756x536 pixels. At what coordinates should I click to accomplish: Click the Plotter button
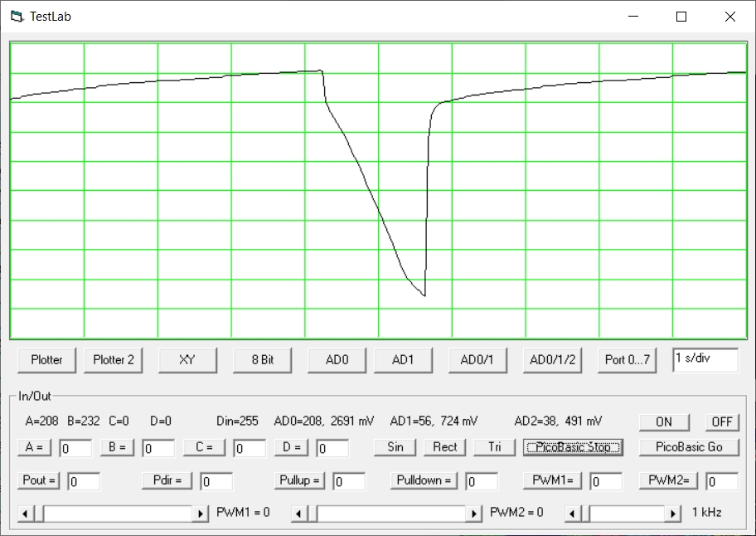tap(46, 359)
